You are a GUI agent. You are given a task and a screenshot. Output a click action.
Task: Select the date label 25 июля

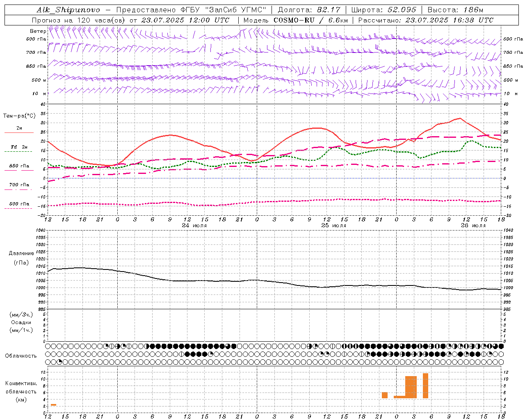pos(334,226)
